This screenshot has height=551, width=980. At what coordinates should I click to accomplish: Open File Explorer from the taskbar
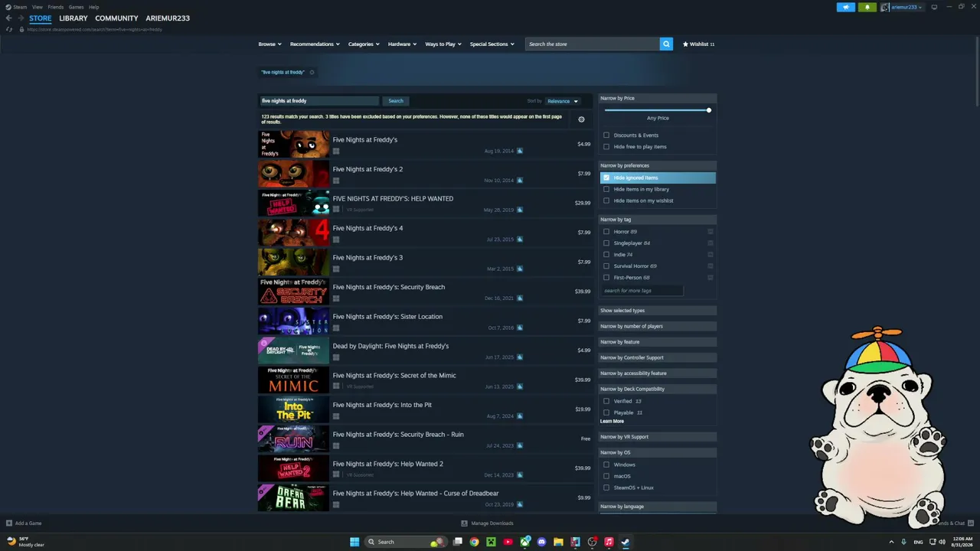[x=558, y=542]
